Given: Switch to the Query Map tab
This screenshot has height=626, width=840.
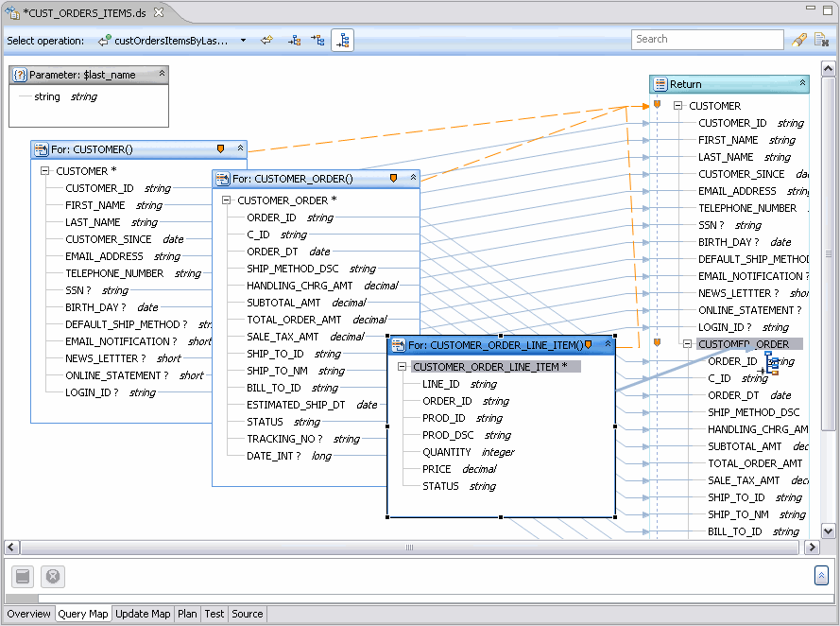Looking at the screenshot, I should click(x=83, y=614).
